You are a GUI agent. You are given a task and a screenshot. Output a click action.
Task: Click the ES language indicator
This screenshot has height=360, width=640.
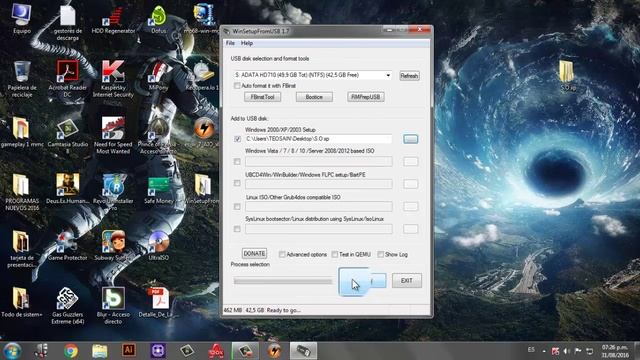[x=531, y=350]
